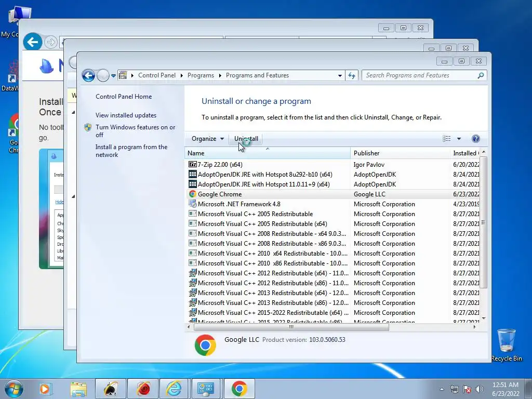Click the Microsoft .NET Framework 4.8 icon
Viewport: 532px width, 399px height.
click(x=192, y=204)
